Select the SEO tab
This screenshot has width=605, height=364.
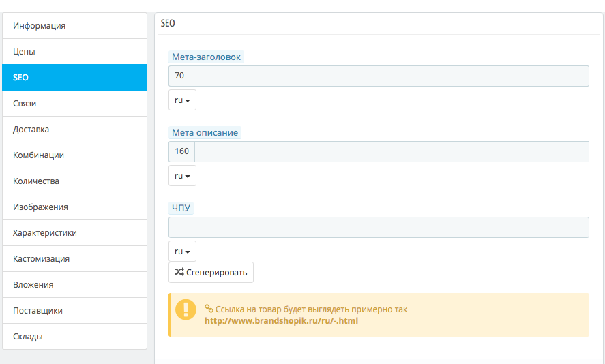point(74,78)
